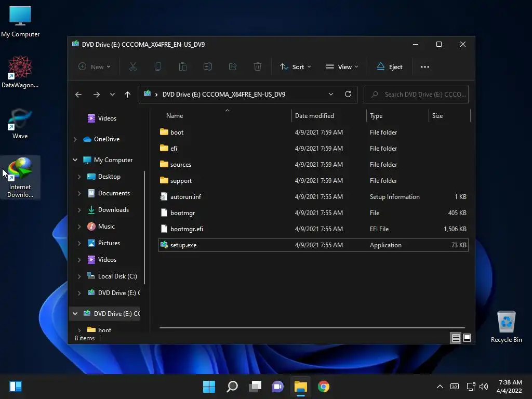Select Pictures in the navigation pane

[x=104, y=243]
